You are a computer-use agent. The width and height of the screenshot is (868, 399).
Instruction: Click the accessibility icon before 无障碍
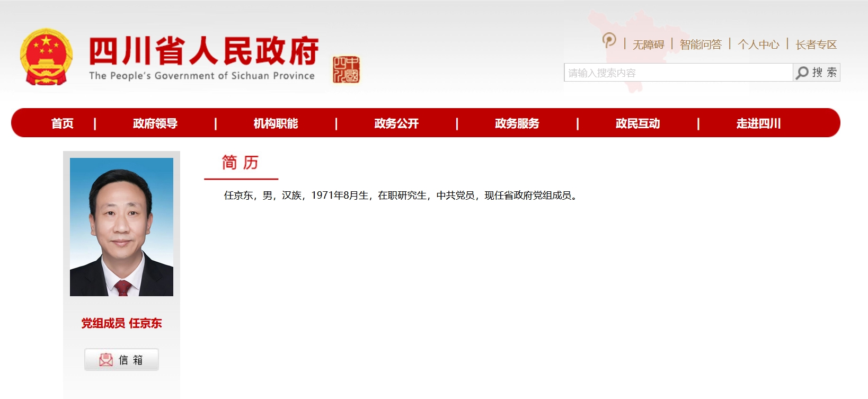pos(609,40)
